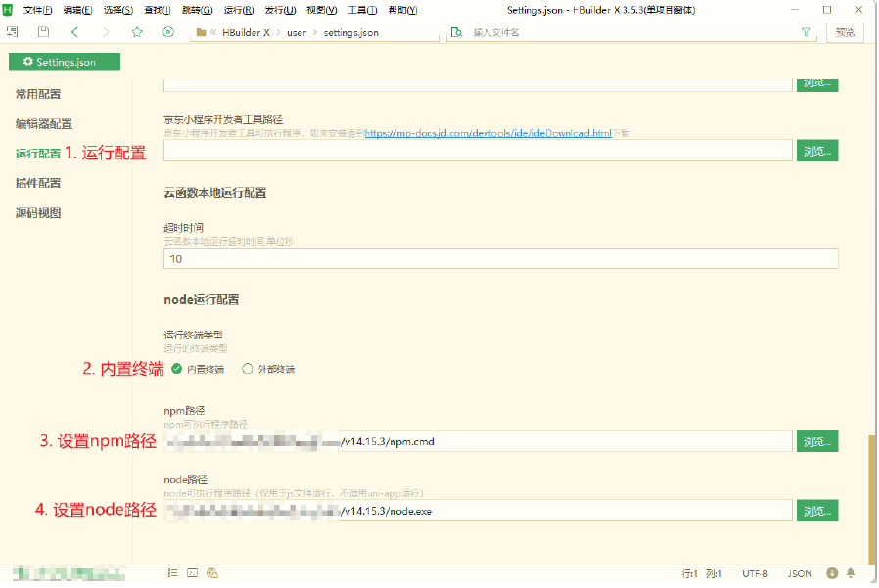Open the 文件(F) menu
The height and width of the screenshot is (588, 879).
pos(37,10)
